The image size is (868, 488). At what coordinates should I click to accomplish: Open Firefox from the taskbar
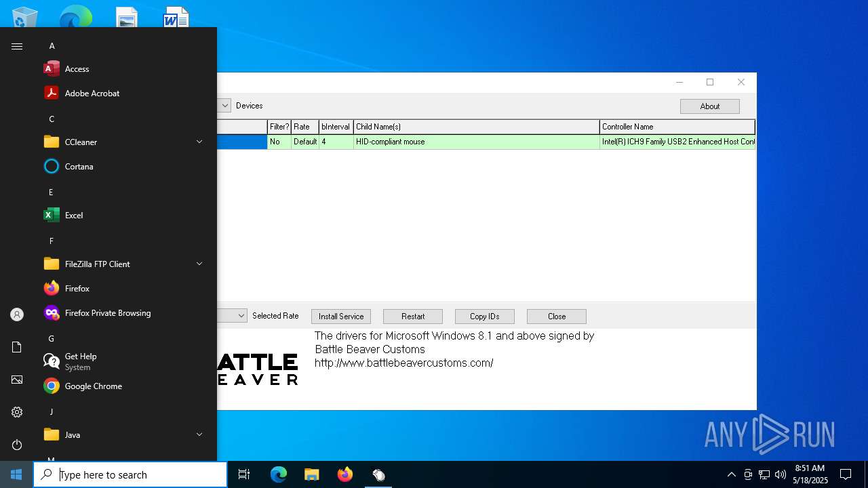tap(344, 474)
